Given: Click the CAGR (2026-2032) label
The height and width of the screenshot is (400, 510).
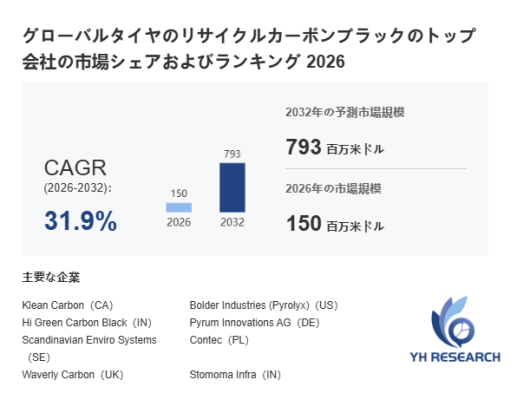Looking at the screenshot, I should point(78,177).
